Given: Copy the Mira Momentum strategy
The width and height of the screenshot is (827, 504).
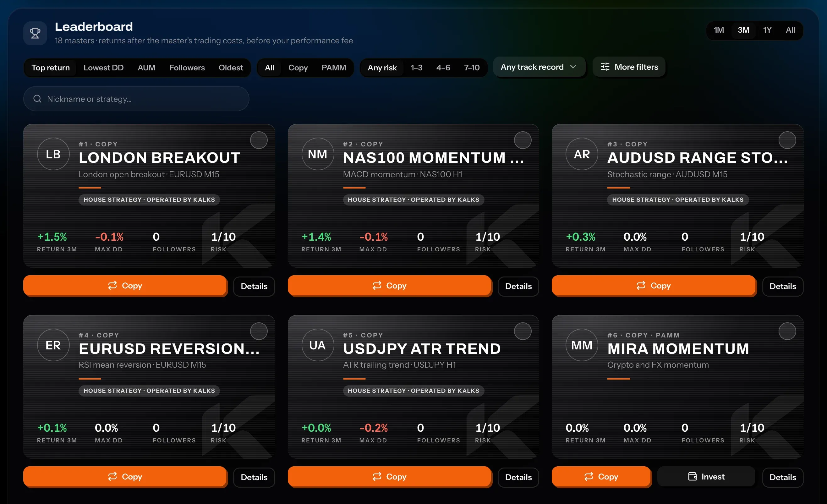Looking at the screenshot, I should pyautogui.click(x=601, y=476).
